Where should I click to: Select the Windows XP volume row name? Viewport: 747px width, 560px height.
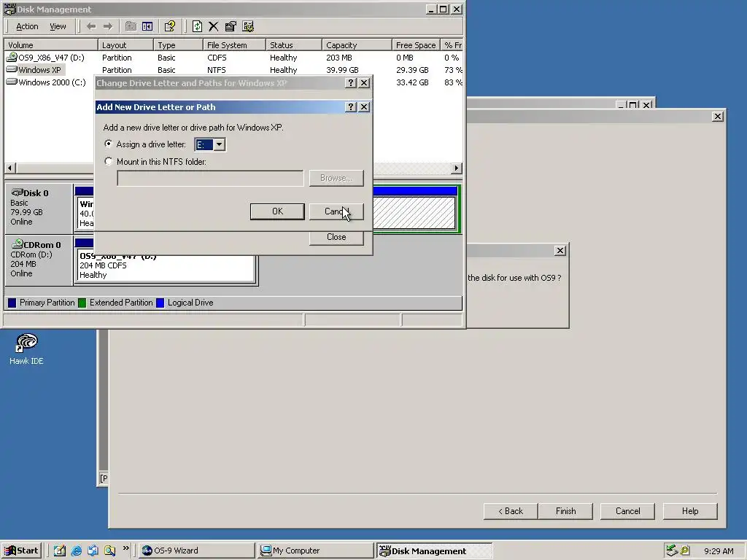coord(39,70)
